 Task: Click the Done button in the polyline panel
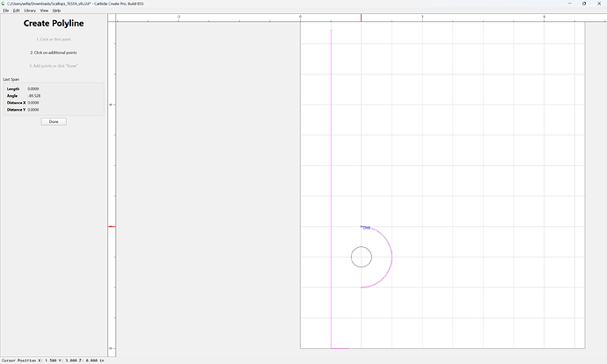point(54,121)
